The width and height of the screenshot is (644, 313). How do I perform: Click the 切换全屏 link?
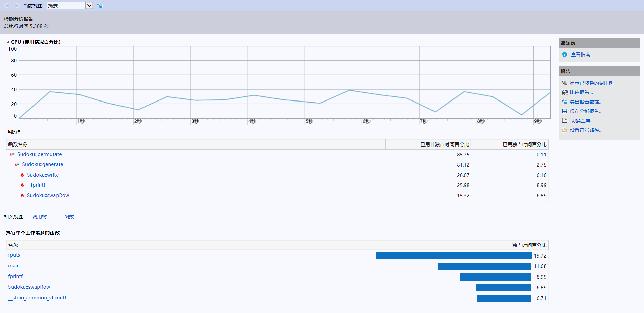pos(580,121)
